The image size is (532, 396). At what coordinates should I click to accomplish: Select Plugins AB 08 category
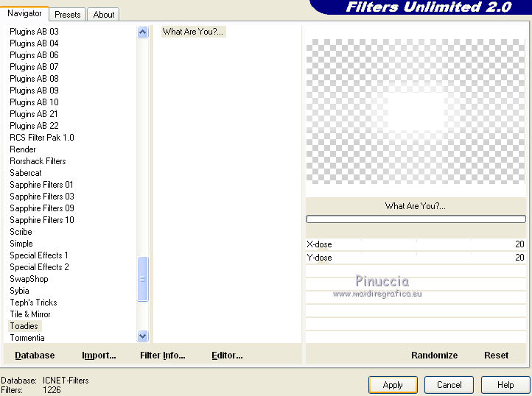coord(34,79)
